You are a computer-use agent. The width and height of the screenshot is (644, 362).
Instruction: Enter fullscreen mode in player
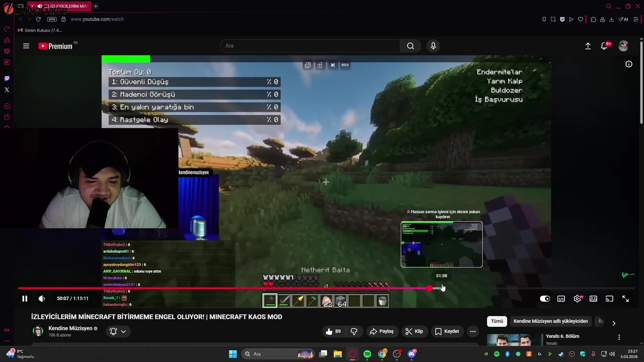point(625,299)
